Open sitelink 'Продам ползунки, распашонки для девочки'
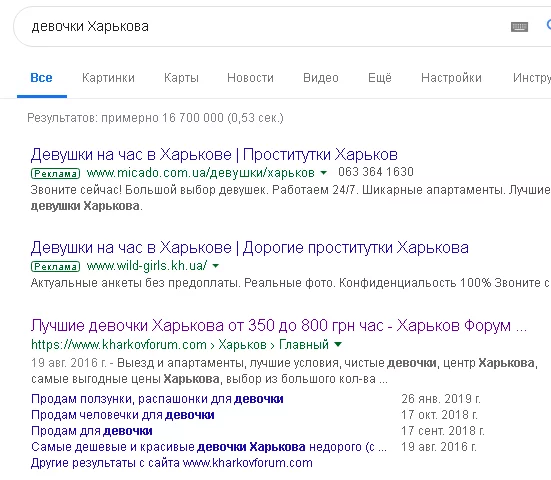 point(157,399)
